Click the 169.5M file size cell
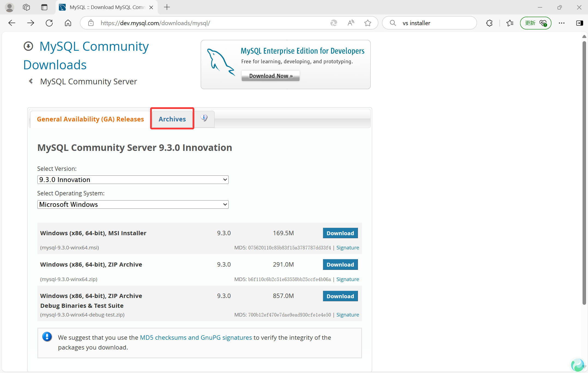 click(283, 233)
